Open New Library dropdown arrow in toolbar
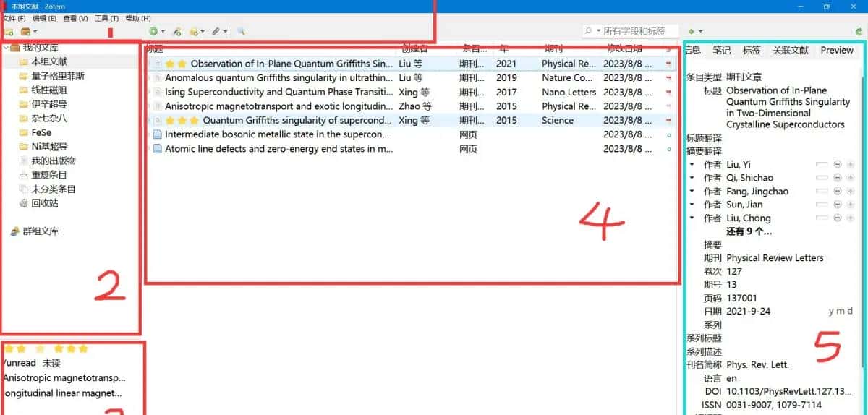This screenshot has height=415, width=868. [35, 32]
